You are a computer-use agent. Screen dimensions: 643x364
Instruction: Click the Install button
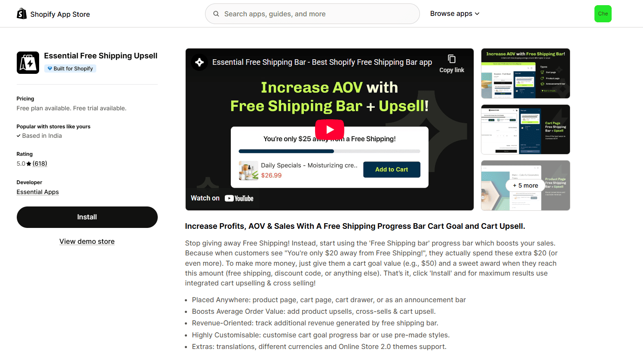(x=87, y=217)
